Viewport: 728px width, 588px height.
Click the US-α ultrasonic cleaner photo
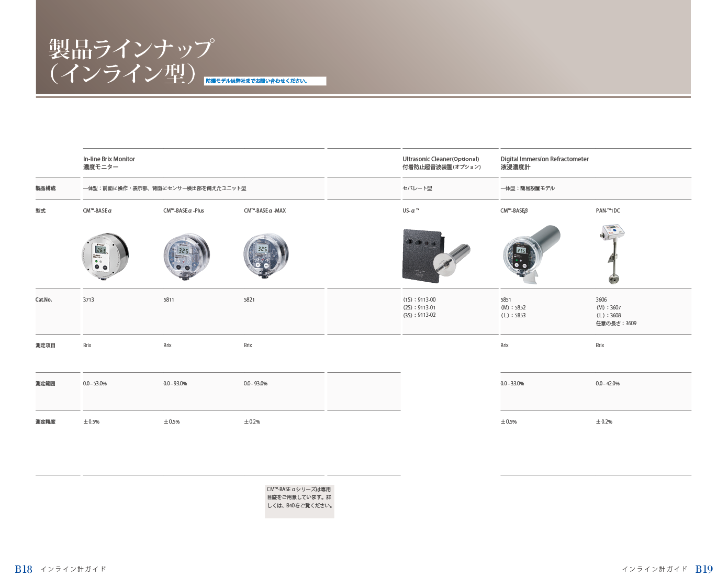pyautogui.click(x=436, y=256)
